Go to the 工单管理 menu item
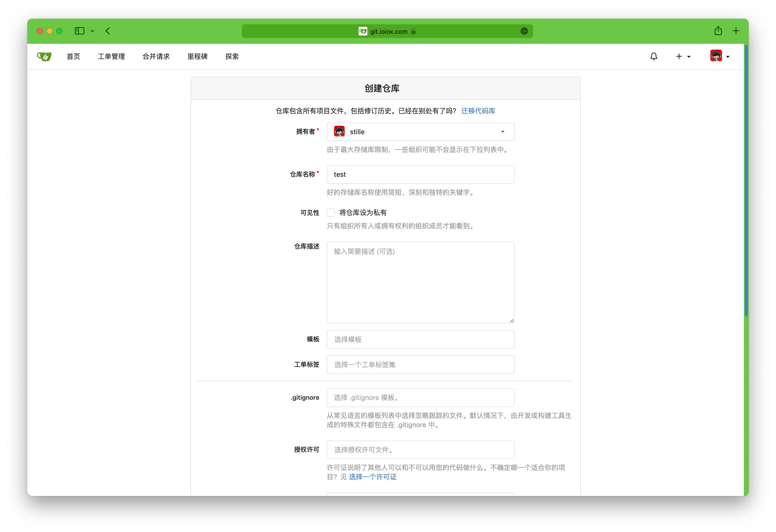The height and width of the screenshot is (532, 776). [x=111, y=56]
